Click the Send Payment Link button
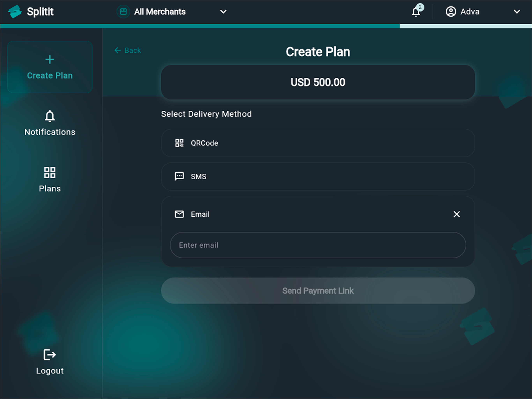 coord(318,291)
